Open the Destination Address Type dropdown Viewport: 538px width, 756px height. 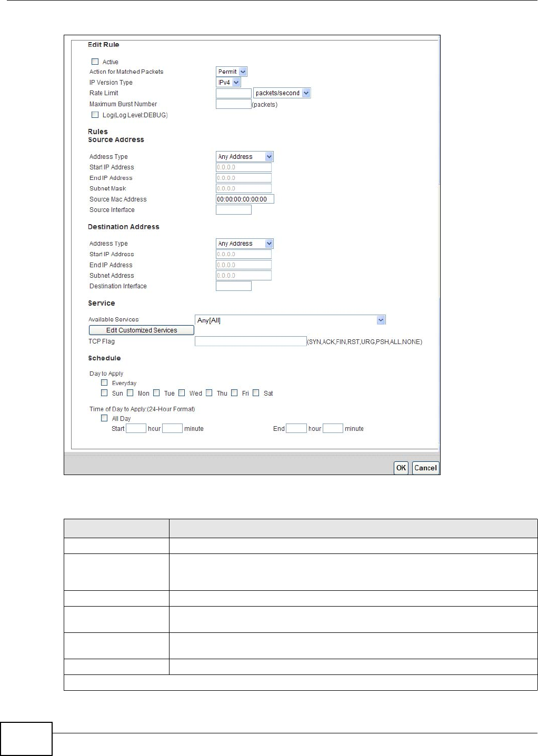[245, 244]
